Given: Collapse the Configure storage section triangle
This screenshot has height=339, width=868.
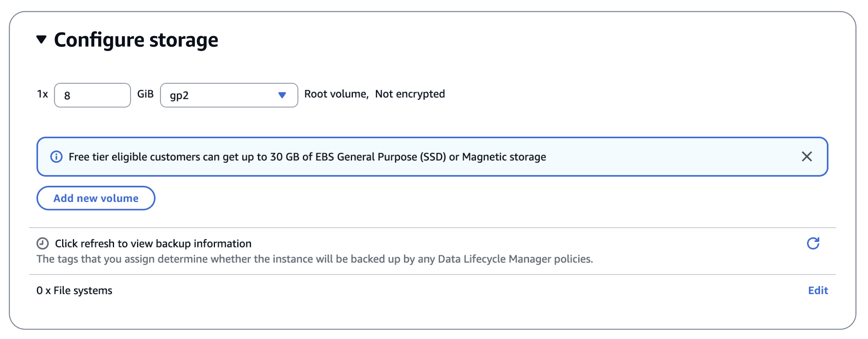Looking at the screenshot, I should [42, 39].
